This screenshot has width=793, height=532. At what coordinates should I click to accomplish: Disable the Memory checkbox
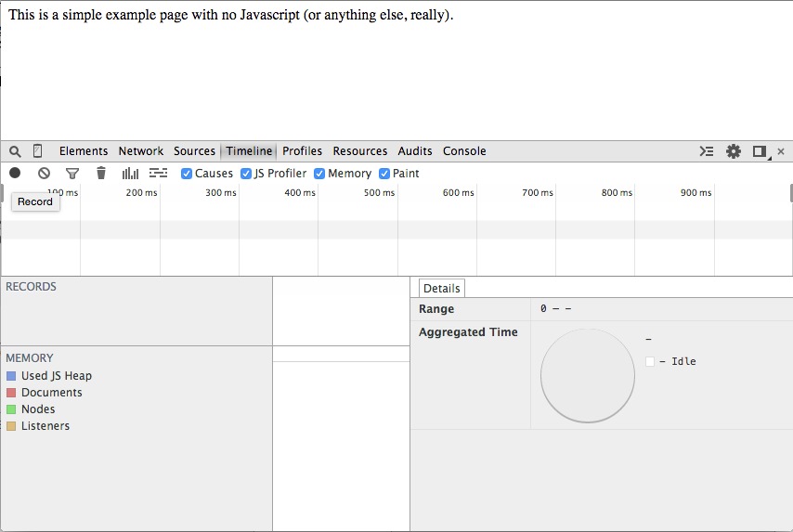tap(319, 174)
